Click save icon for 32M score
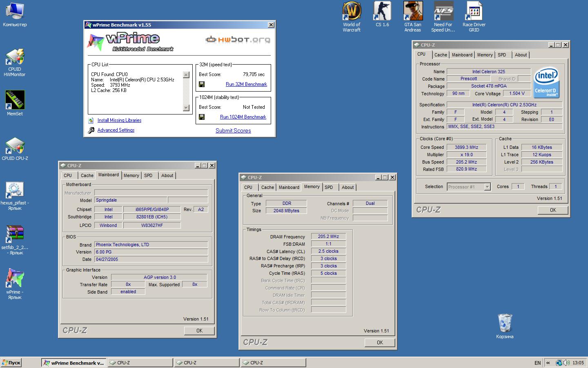 click(201, 84)
